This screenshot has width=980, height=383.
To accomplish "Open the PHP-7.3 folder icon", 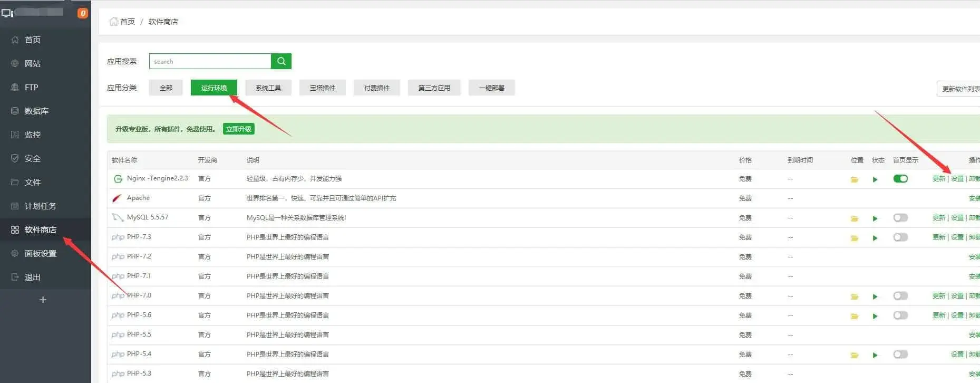I will (x=854, y=238).
